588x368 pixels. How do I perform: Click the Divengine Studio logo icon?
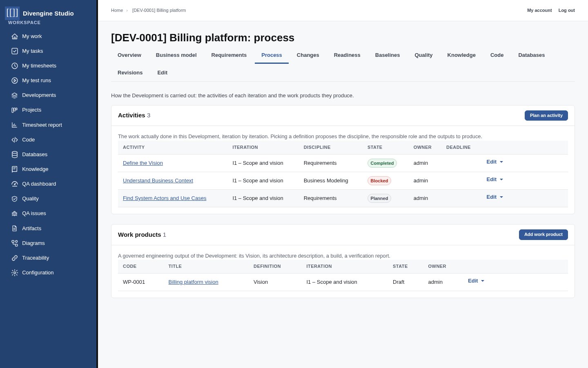[12, 13]
